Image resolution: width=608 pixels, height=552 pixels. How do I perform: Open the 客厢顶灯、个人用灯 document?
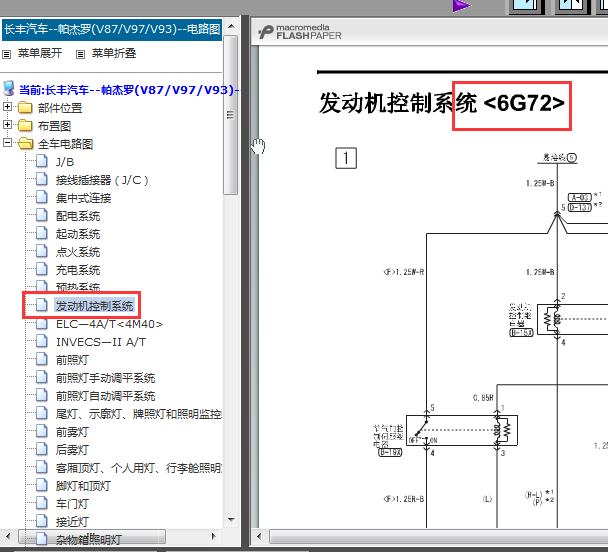(139, 468)
